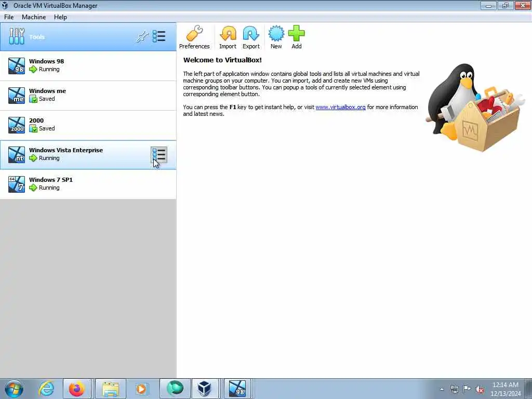Click Running status of Windows Vista Enterprise
Screen dimensions: 532x399
coord(49,158)
